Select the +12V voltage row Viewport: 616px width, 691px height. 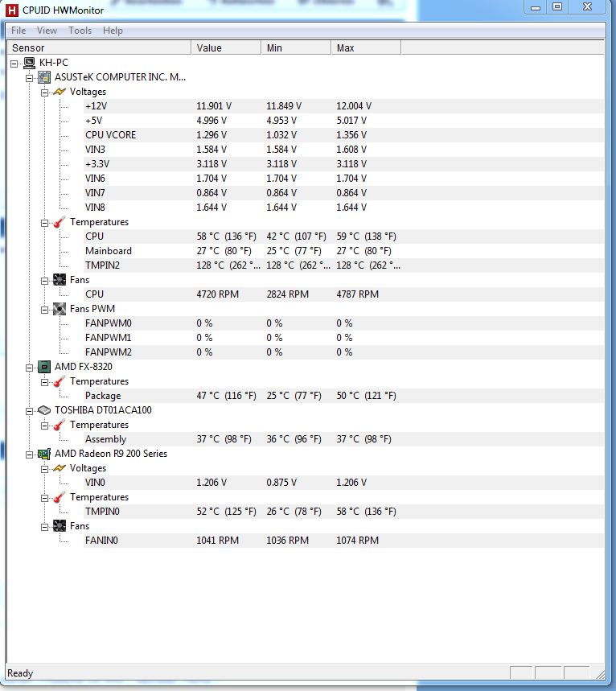(x=343, y=106)
